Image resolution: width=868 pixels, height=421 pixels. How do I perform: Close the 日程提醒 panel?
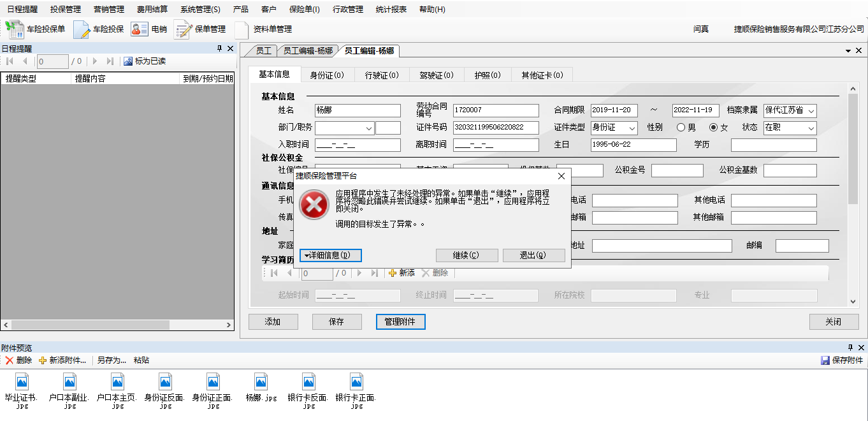point(230,48)
